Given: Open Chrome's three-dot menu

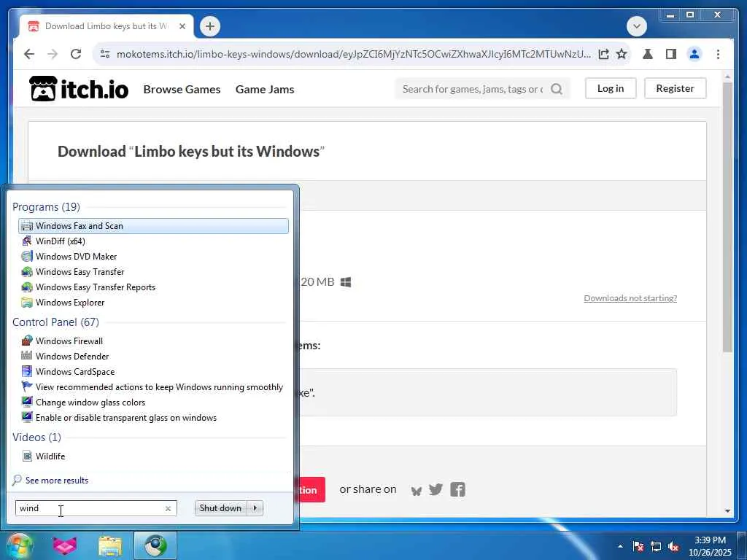Looking at the screenshot, I should pyautogui.click(x=718, y=54).
